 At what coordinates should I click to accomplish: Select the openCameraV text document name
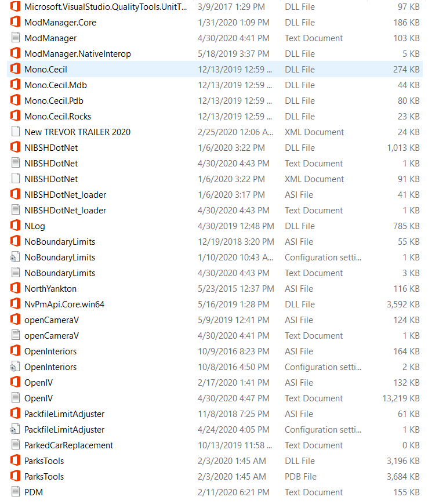[x=52, y=336]
